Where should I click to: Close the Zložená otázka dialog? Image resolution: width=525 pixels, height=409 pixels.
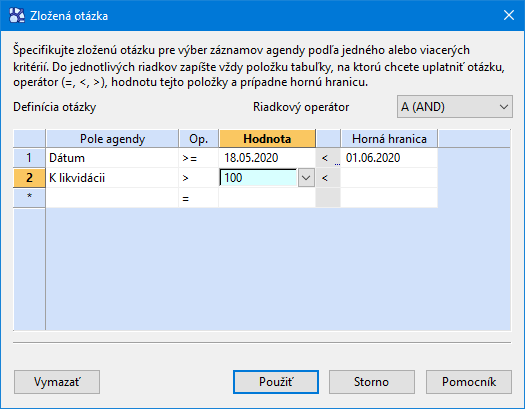509,15
